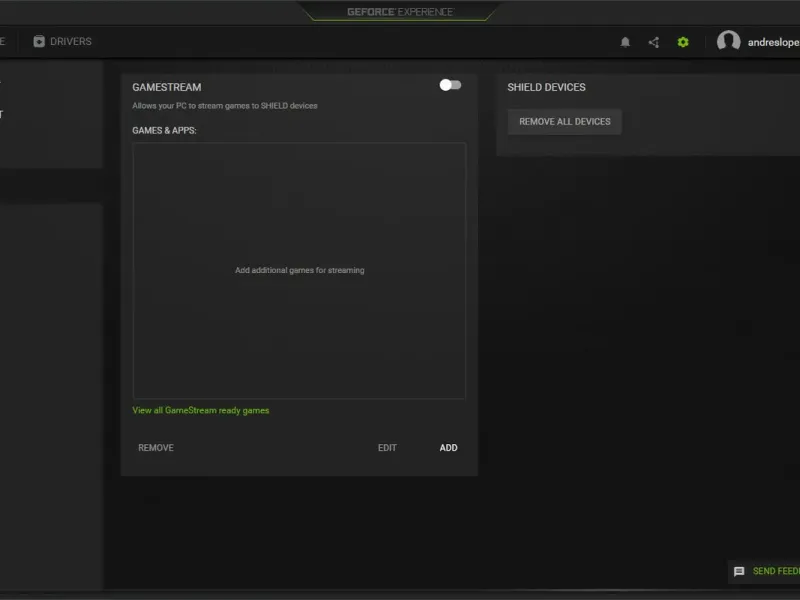
Task: Click Remove All Devices button
Action: 564,121
